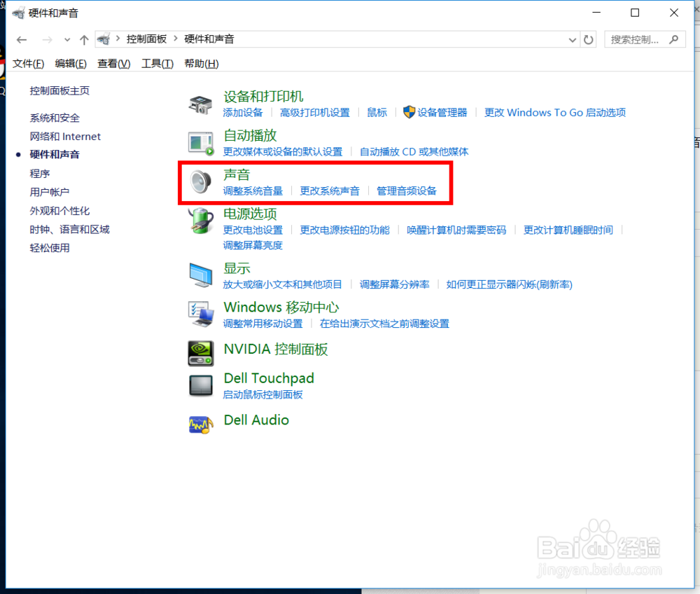This screenshot has width=700, height=594.
Task: Go up one level with up arrow
Action: click(x=84, y=40)
